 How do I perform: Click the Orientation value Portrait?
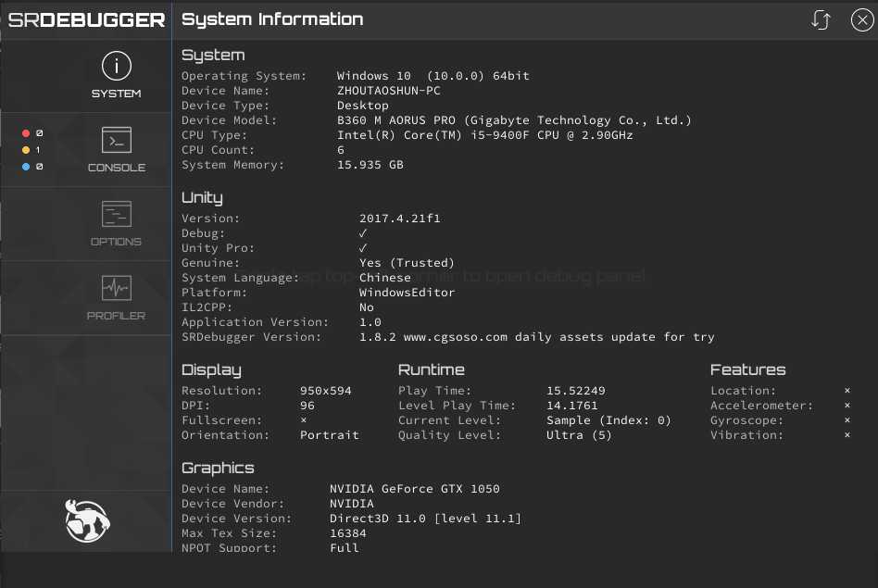coord(330,435)
